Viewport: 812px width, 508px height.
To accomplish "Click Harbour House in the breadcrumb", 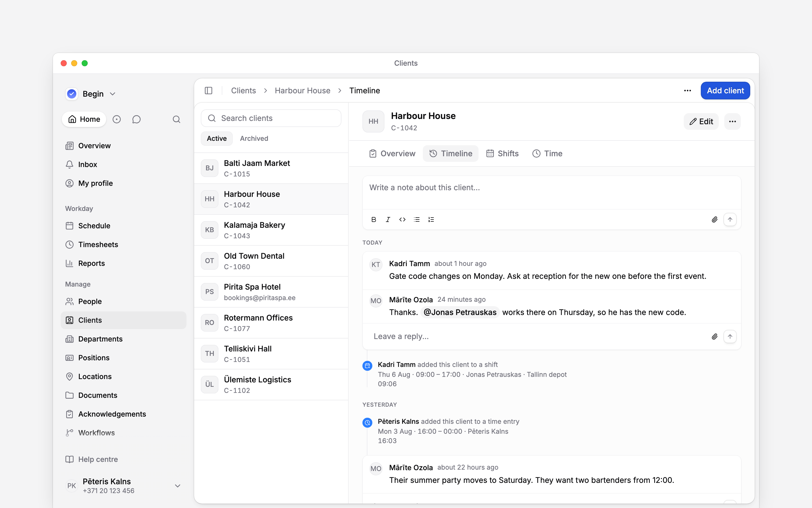I will click(302, 91).
